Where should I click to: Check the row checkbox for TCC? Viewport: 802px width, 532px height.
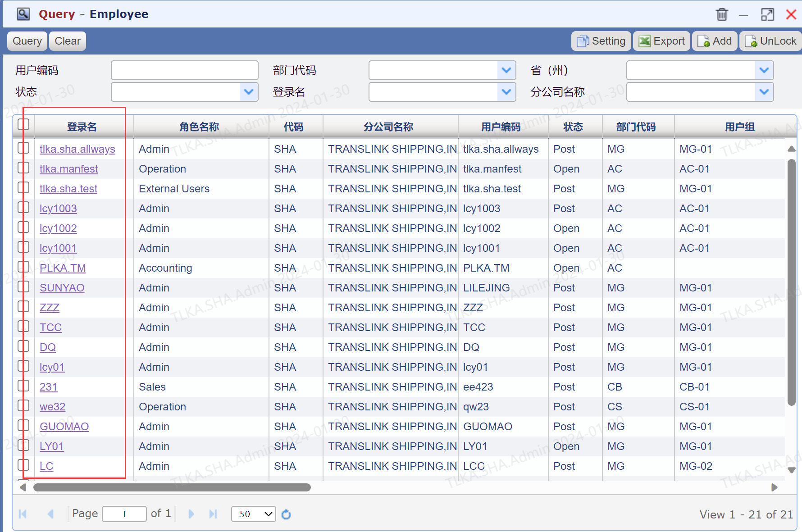[23, 326]
